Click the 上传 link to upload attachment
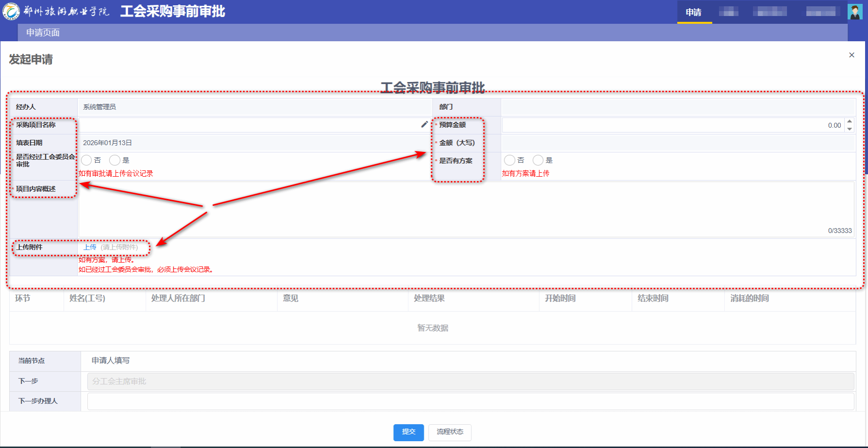This screenshot has height=448, width=868. [x=90, y=247]
